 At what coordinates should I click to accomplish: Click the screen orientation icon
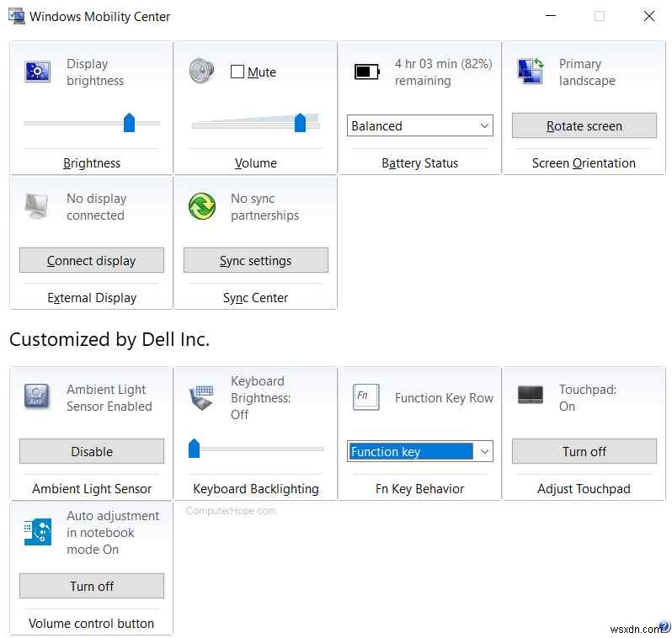point(531,72)
